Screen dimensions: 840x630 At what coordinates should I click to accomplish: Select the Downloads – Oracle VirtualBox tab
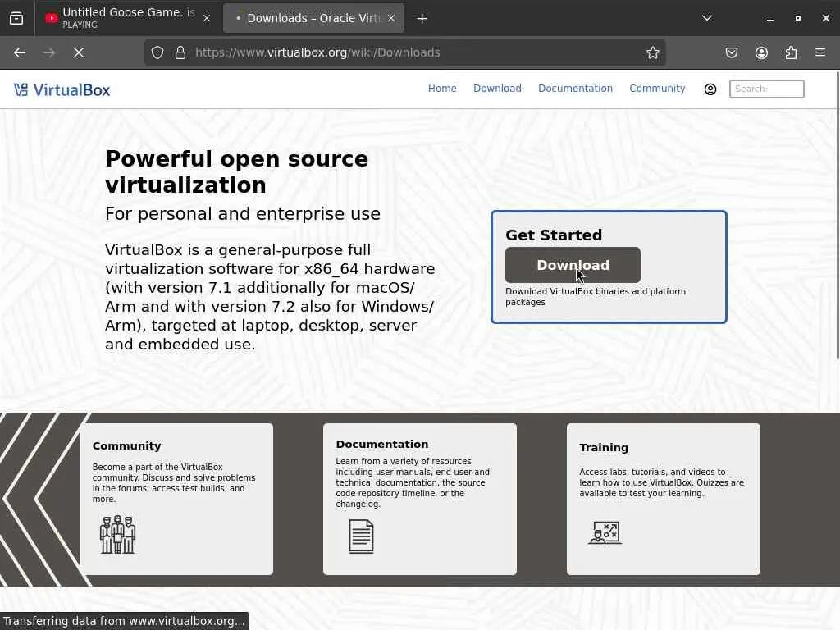pos(314,18)
